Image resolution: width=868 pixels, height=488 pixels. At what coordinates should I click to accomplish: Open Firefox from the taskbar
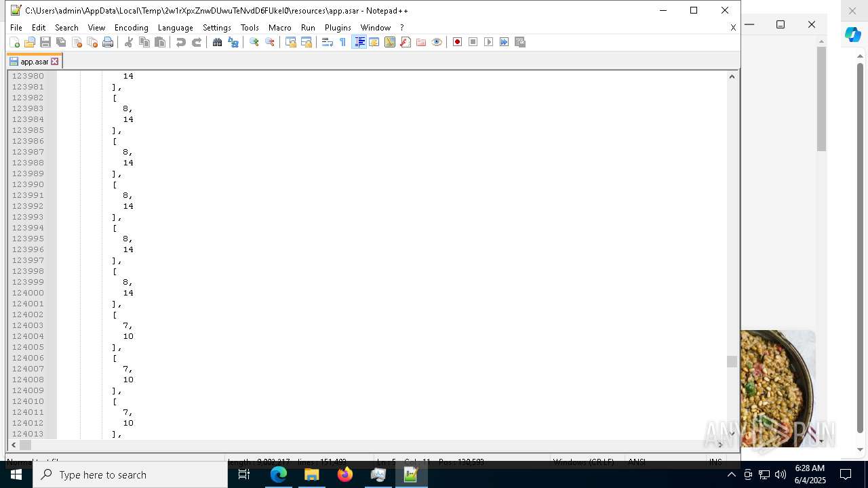[344, 474]
